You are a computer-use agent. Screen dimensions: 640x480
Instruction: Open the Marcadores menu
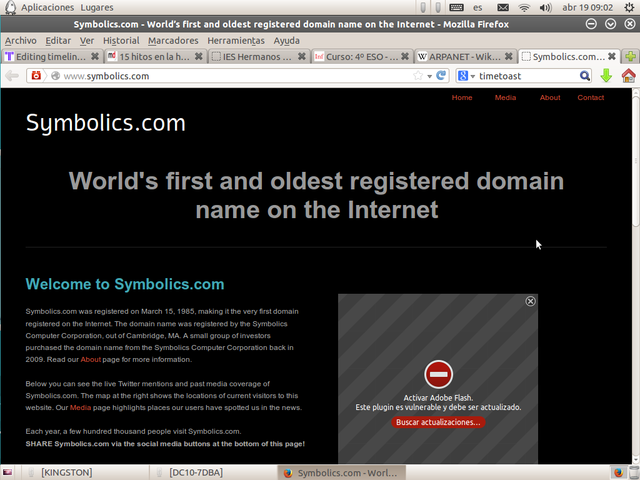(x=173, y=40)
